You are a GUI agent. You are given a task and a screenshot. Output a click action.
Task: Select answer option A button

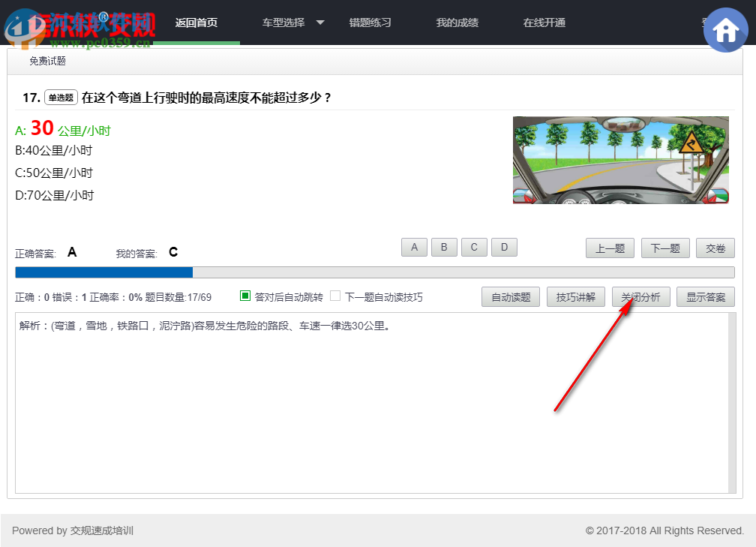tap(414, 247)
